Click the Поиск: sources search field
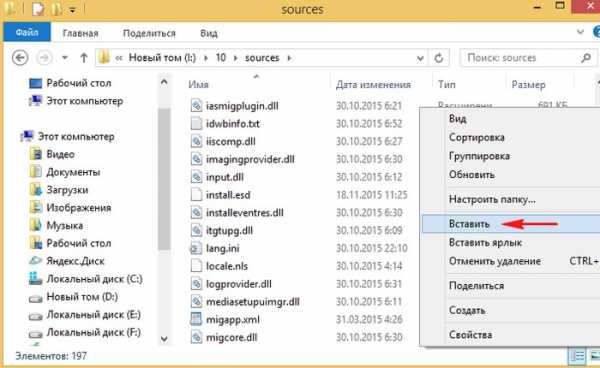 tap(521, 58)
